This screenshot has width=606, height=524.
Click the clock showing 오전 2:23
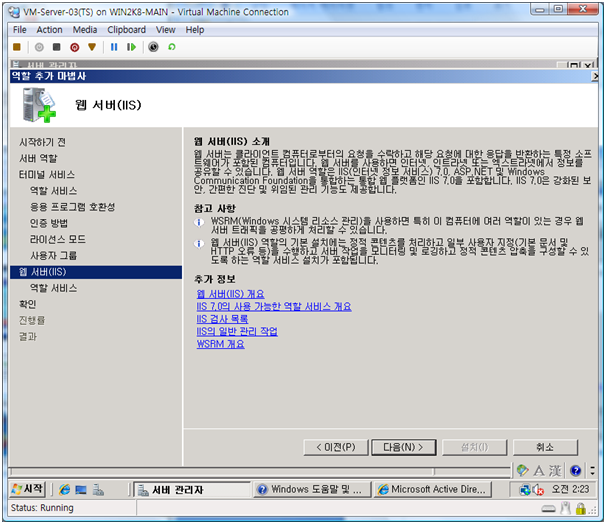tap(570, 489)
